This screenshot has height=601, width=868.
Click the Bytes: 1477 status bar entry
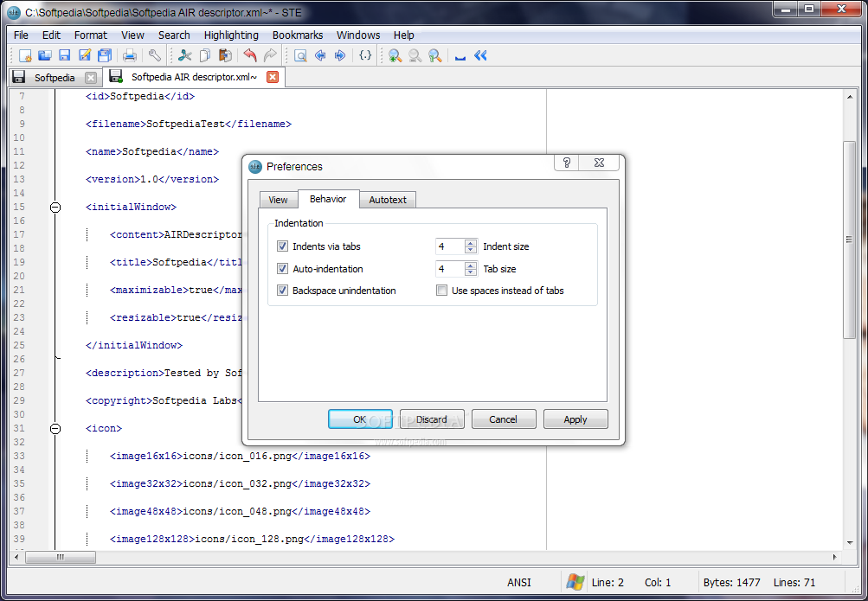point(731,582)
